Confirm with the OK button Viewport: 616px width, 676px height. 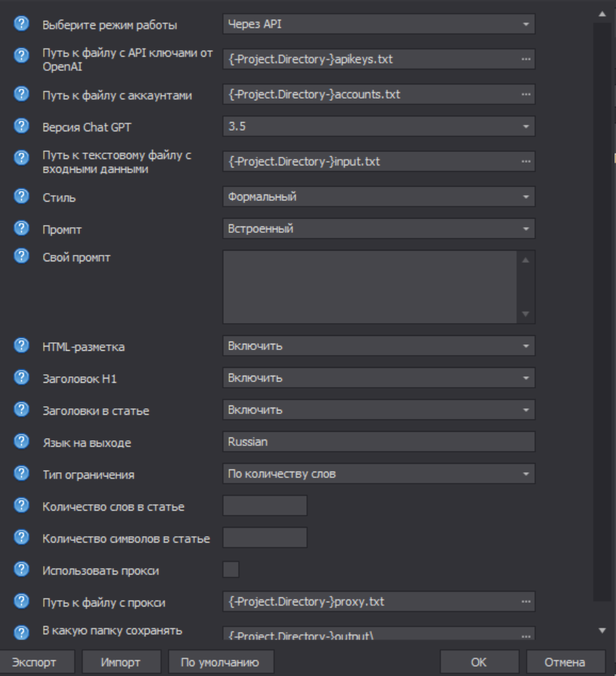point(479,663)
